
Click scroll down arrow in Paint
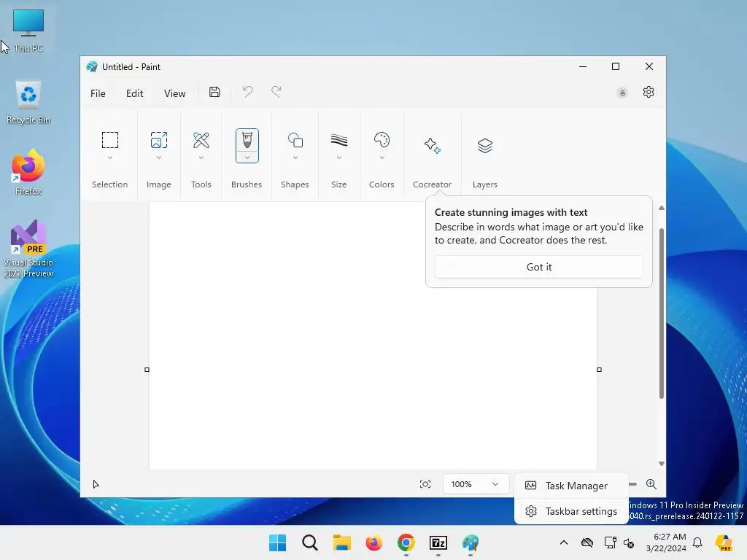661,464
